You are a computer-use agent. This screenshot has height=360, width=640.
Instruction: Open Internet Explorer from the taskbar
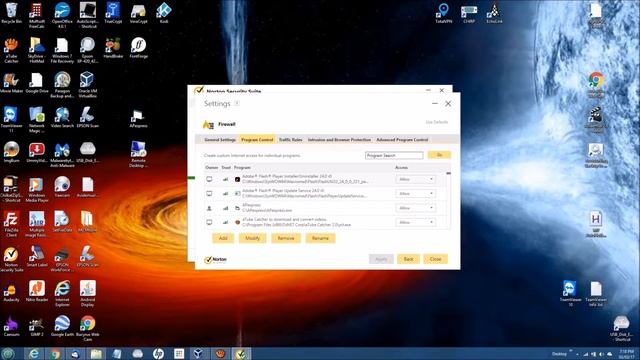point(33,353)
